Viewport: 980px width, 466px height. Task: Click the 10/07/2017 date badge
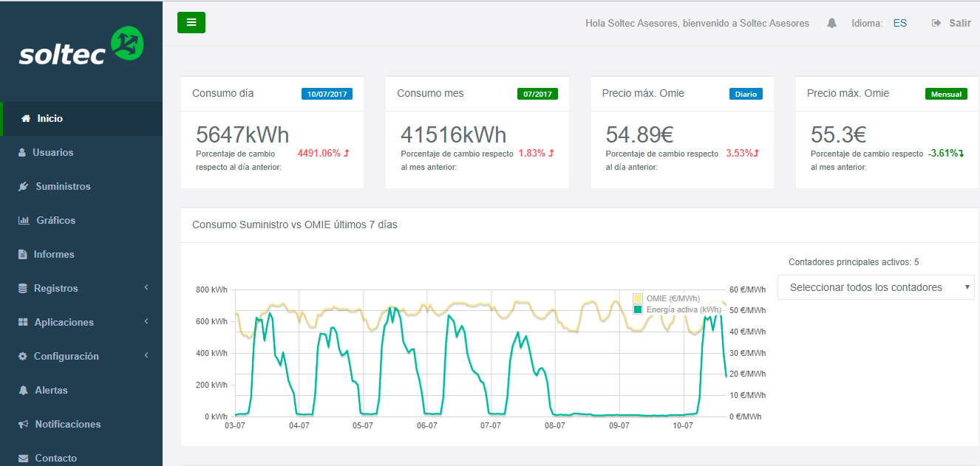327,95
